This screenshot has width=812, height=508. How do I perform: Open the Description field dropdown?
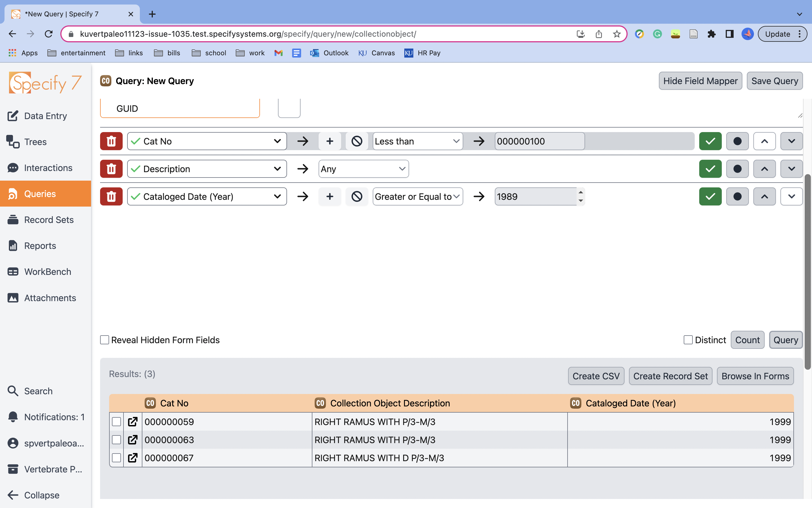click(x=207, y=169)
